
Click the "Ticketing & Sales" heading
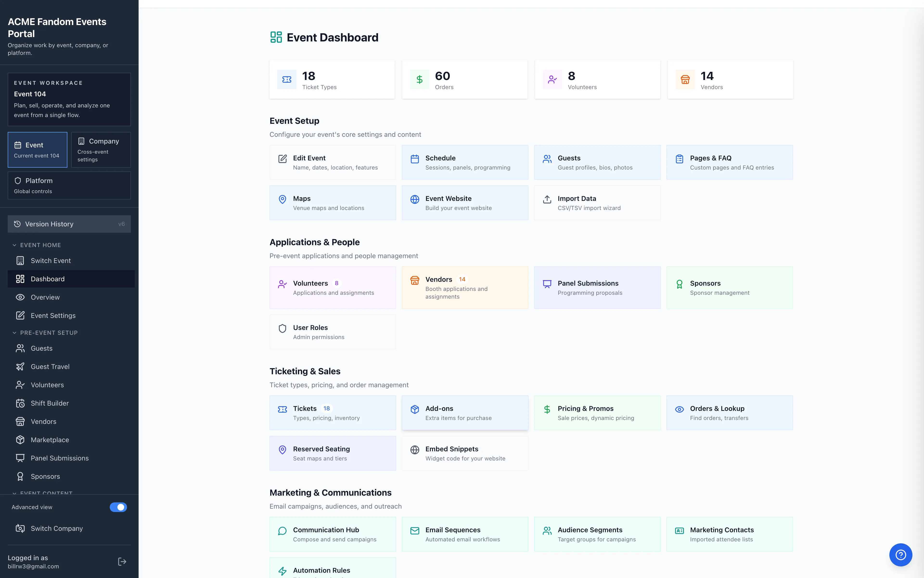[x=305, y=371]
